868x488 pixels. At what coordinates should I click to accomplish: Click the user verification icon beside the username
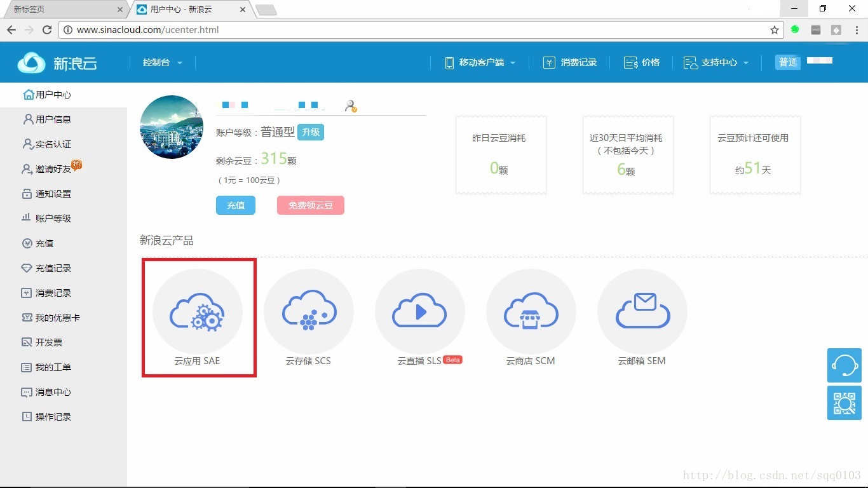coord(351,106)
